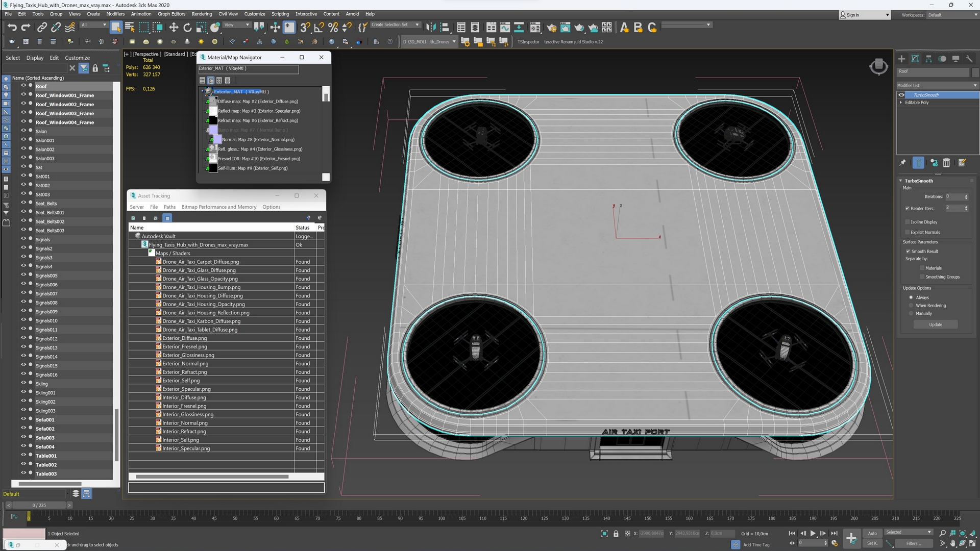The image size is (980, 551).
Task: Open the Create Selection Set dropdown
Action: tap(395, 24)
